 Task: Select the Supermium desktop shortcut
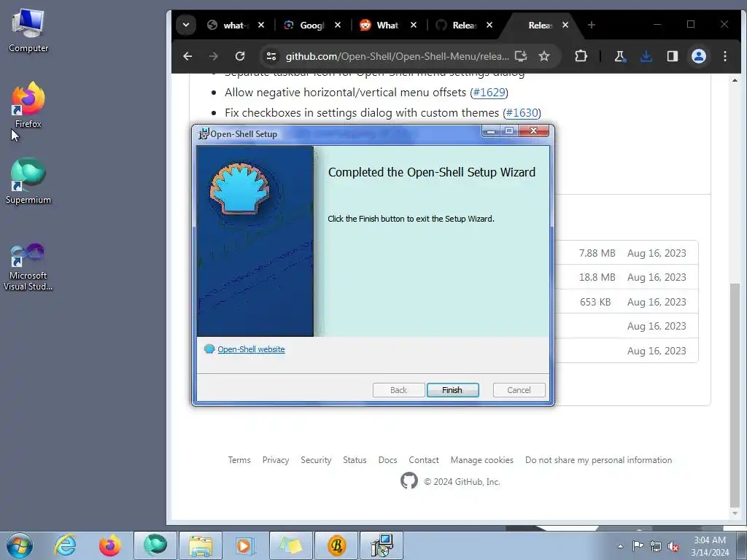[28, 181]
